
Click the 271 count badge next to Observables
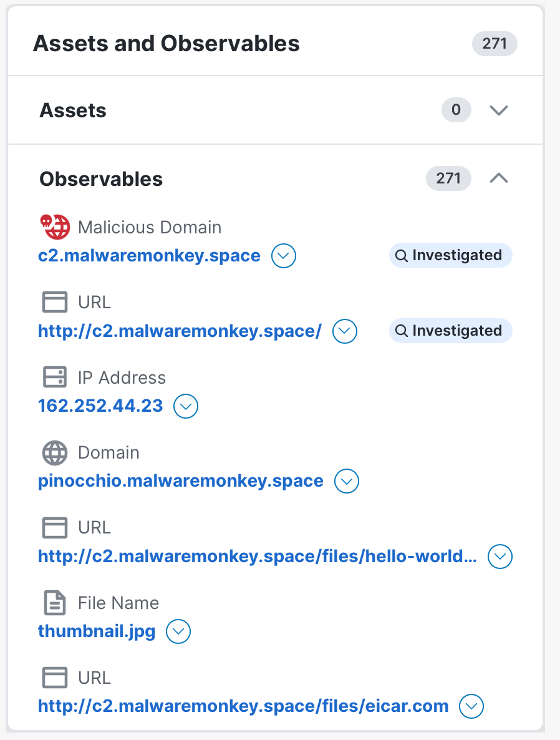(x=448, y=178)
